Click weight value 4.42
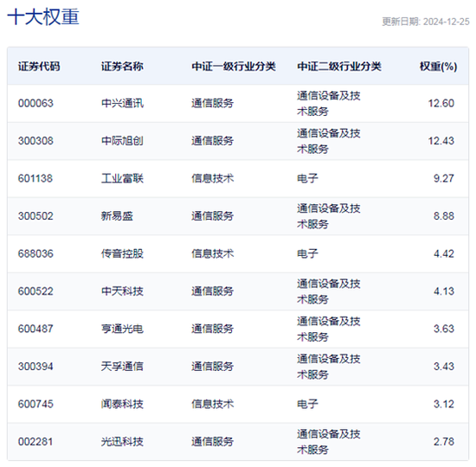Screen dimensions: 476x467 443,253
